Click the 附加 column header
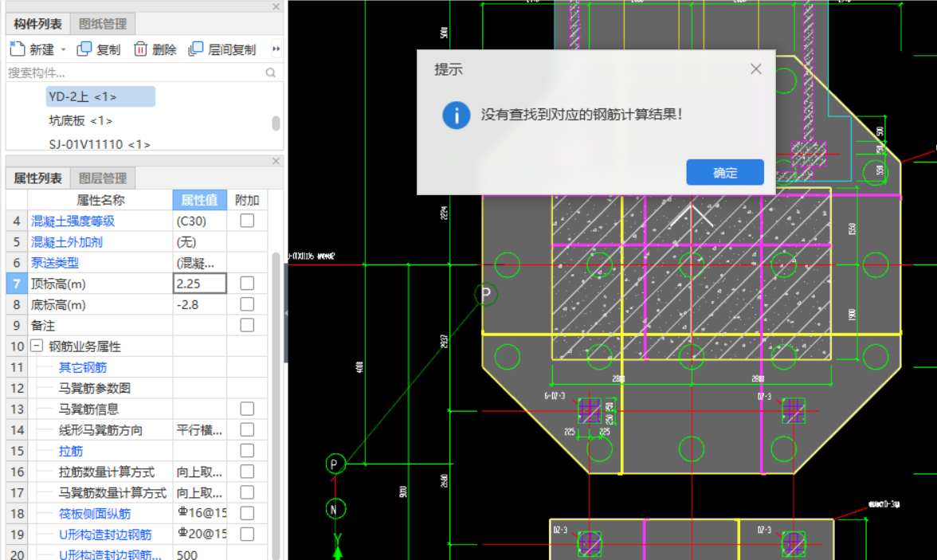 click(x=247, y=200)
